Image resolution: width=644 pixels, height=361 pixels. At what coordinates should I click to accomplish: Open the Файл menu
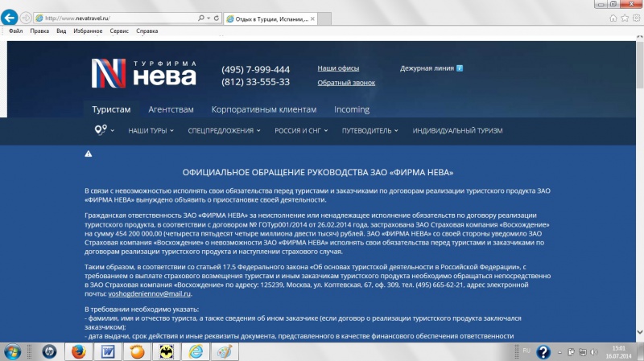15,31
